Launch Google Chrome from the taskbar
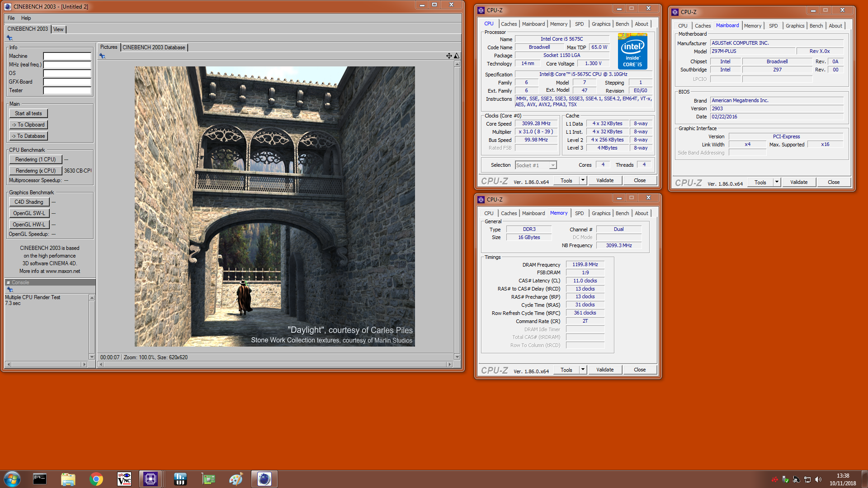Screen dimensions: 868x488 pos(96,479)
